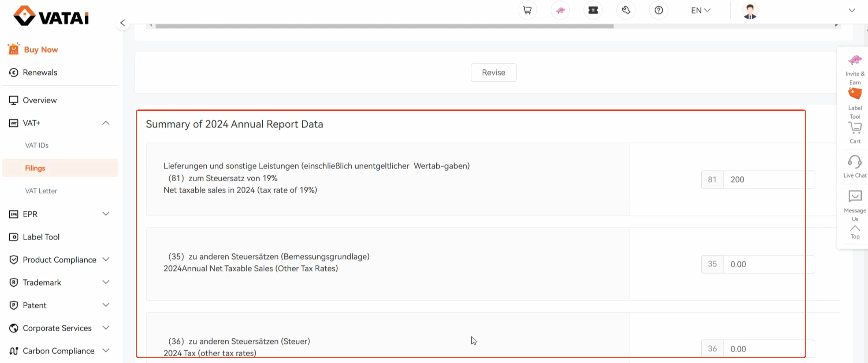Click the Buy Now link
This screenshot has height=363, width=868.
coord(41,50)
